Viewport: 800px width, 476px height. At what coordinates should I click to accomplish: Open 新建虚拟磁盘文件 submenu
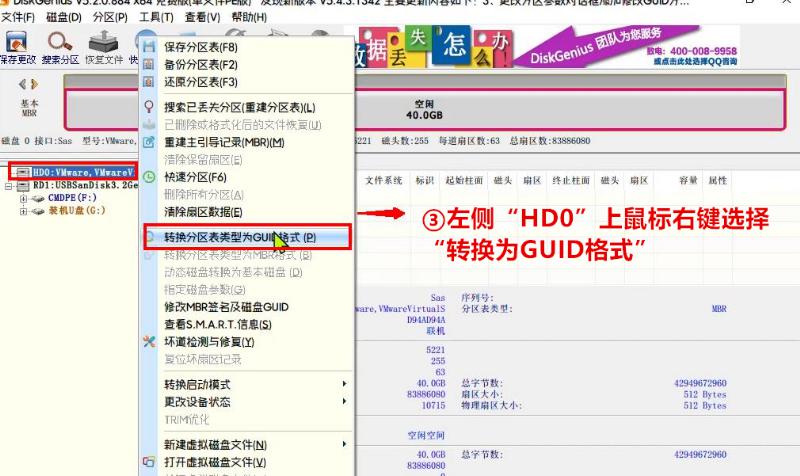(215, 444)
